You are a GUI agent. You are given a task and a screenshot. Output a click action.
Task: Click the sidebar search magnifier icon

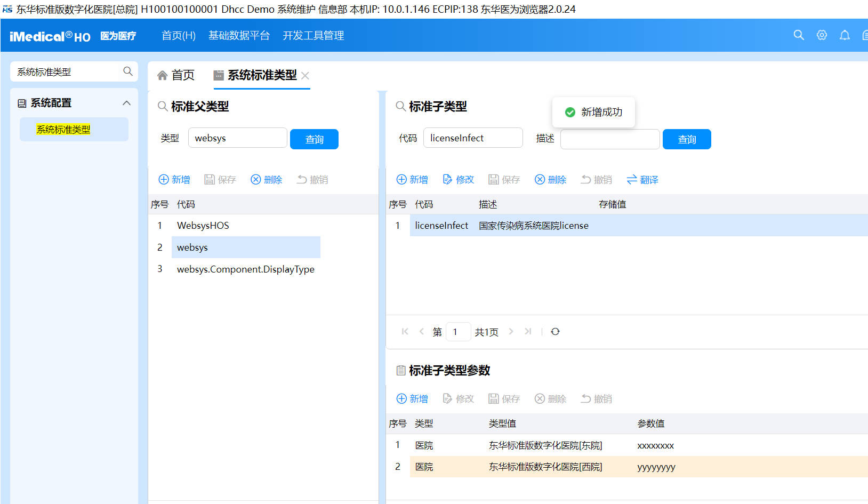pos(127,71)
